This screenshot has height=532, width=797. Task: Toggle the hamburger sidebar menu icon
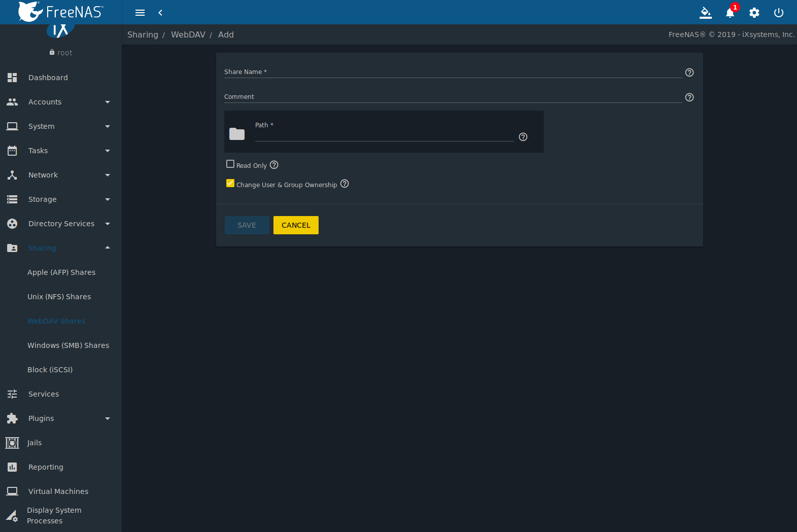tap(140, 13)
